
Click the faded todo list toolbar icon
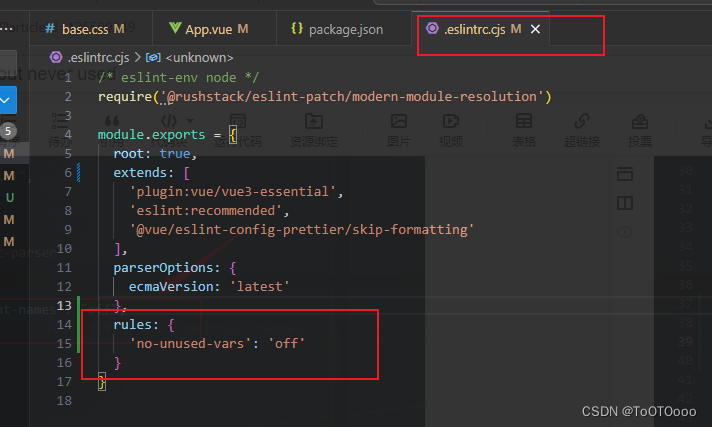click(x=59, y=121)
